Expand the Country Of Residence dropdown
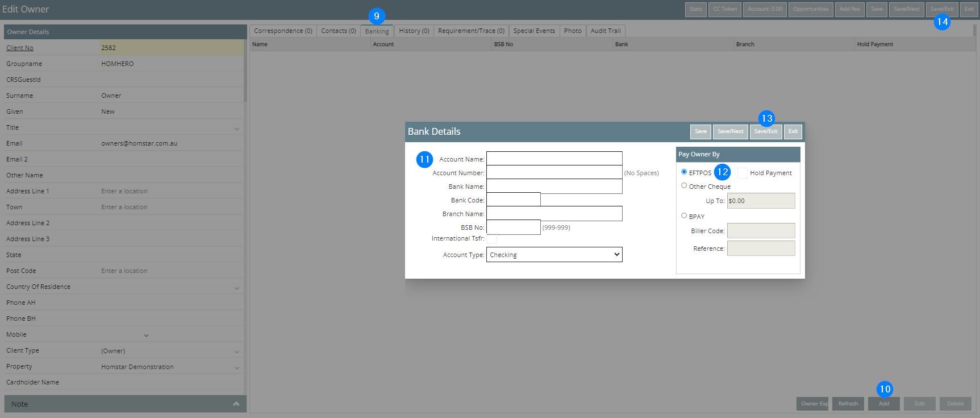This screenshot has height=418, width=980. [x=237, y=288]
